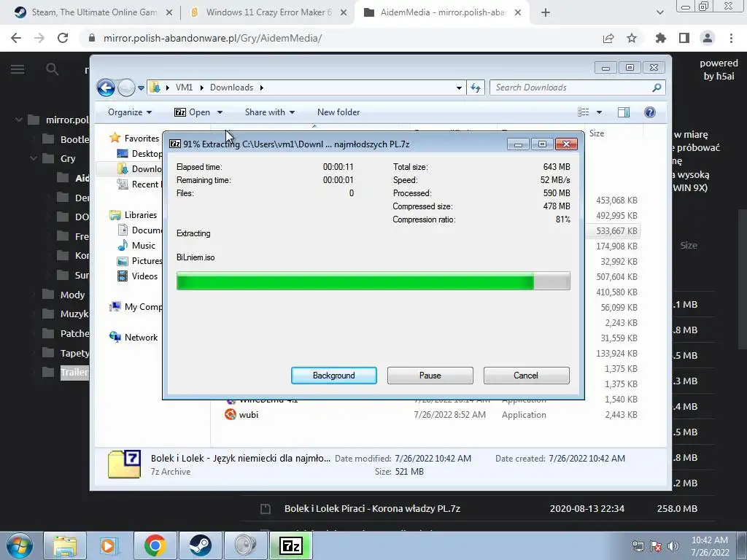The width and height of the screenshot is (747, 560).
Task: Open the Organize menu in Explorer
Action: click(130, 112)
